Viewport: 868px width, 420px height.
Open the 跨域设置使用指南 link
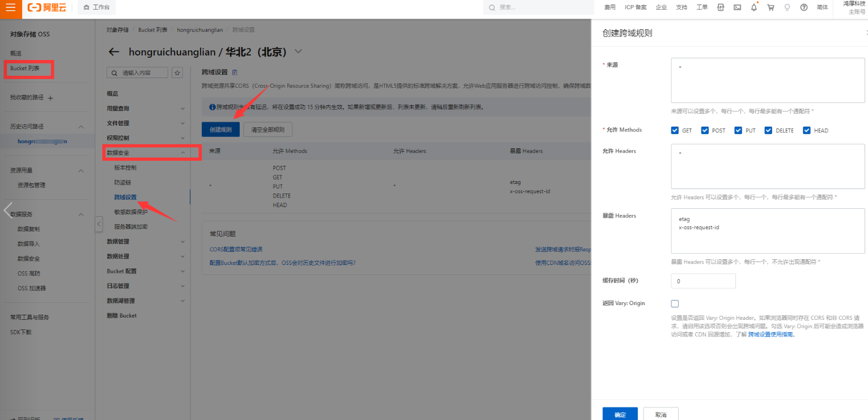(771, 335)
